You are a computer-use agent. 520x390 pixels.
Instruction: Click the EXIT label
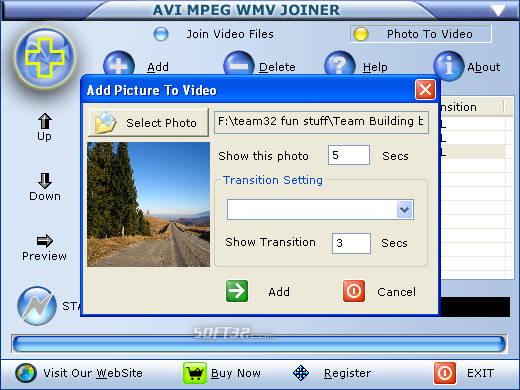(480, 373)
